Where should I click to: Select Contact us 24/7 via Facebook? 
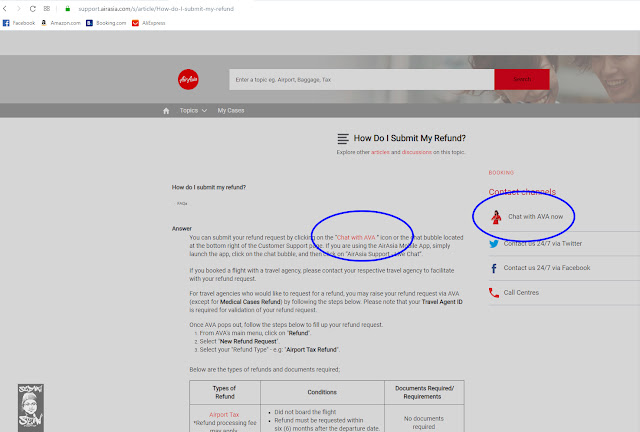coord(547,268)
